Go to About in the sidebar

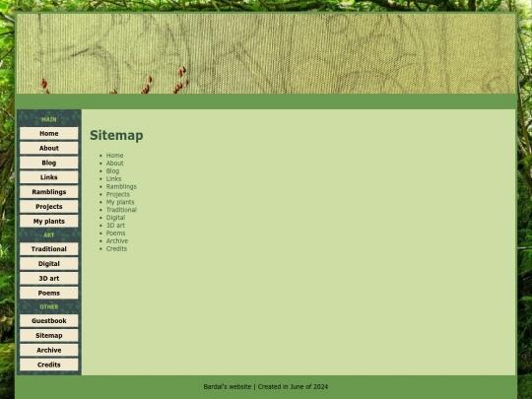point(49,148)
